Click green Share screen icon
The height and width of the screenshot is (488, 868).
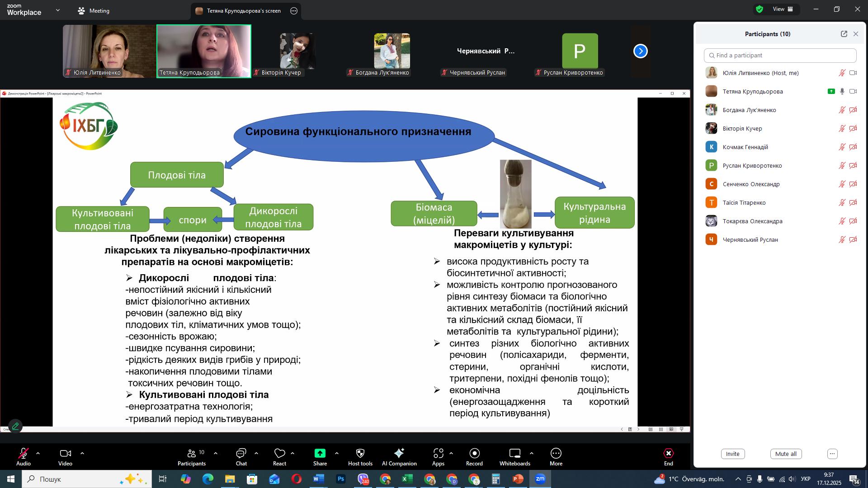tap(320, 453)
